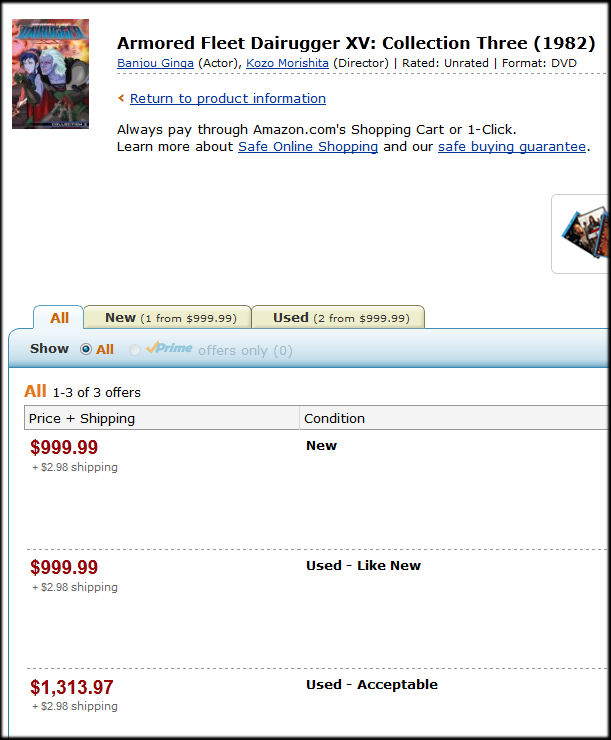Viewport: 611px width, 740px height.
Task: Switch to the New offers tab
Action: pyautogui.click(x=168, y=318)
